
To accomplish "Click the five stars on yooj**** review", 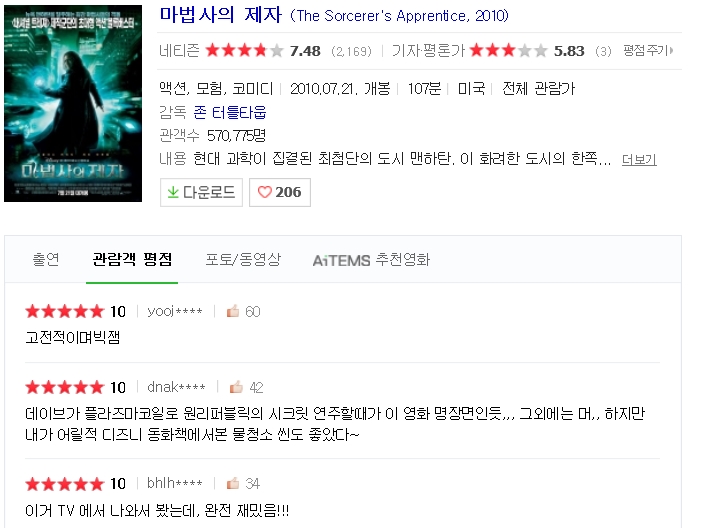I will click(x=65, y=311).
